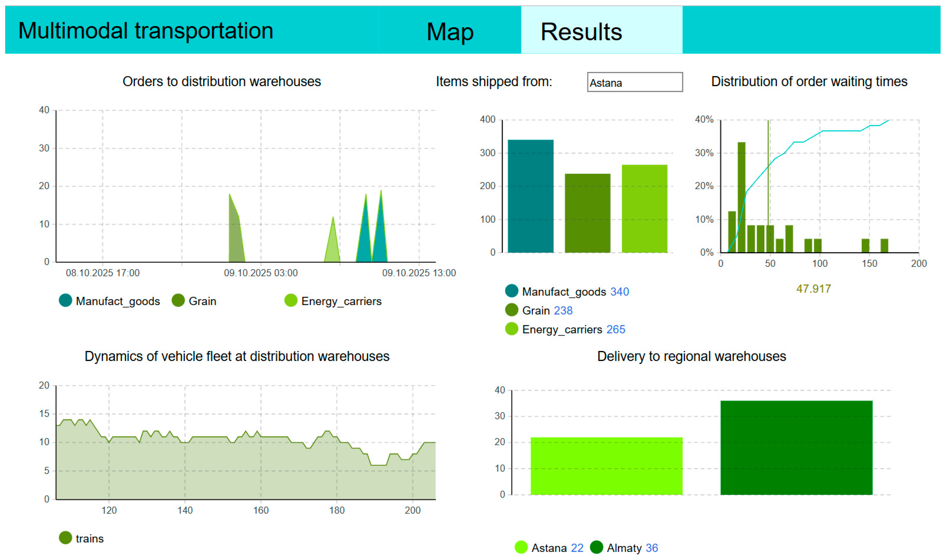Click the Manufact_goods 340 legend circle
This screenshot has width=946, height=560.
[511, 291]
